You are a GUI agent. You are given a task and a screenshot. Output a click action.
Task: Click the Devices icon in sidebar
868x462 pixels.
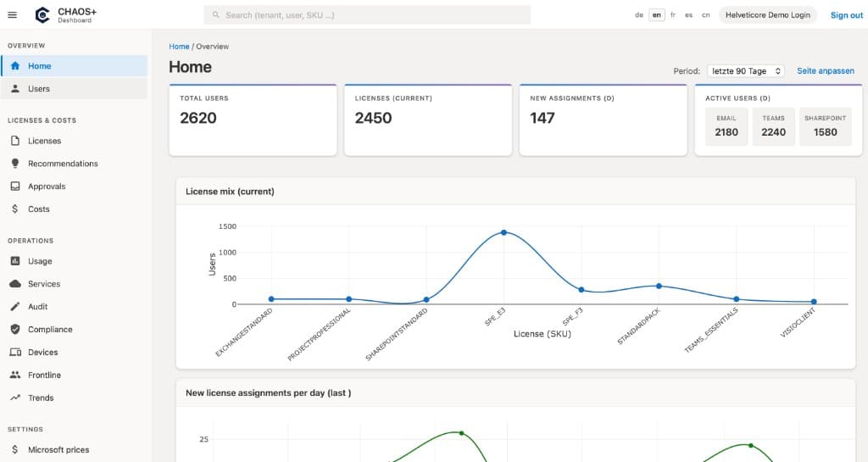(x=15, y=352)
